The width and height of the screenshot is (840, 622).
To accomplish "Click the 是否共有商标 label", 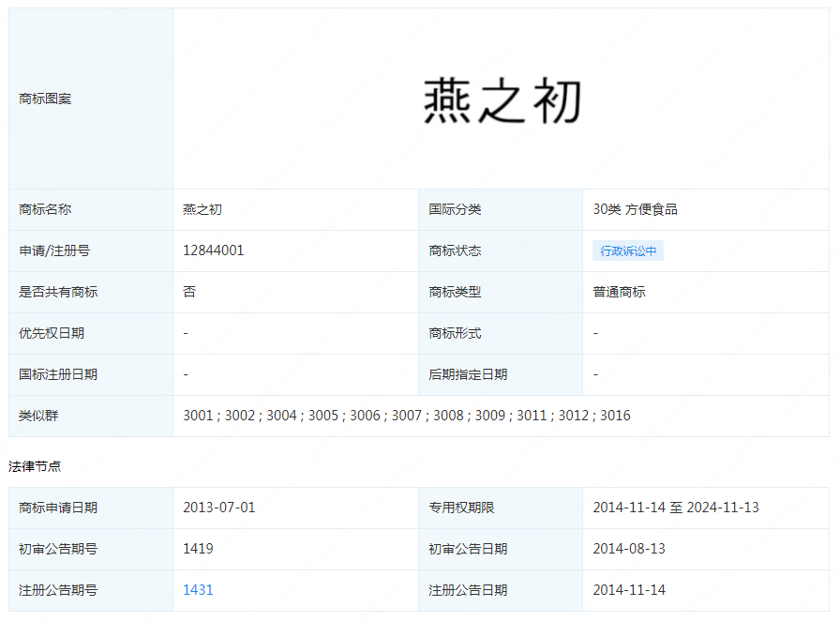I will (58, 292).
